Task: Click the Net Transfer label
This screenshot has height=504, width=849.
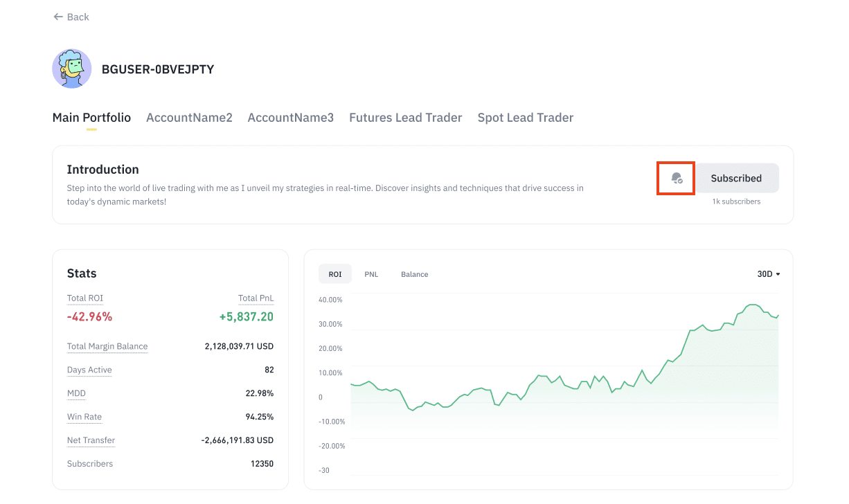Action: [91, 440]
